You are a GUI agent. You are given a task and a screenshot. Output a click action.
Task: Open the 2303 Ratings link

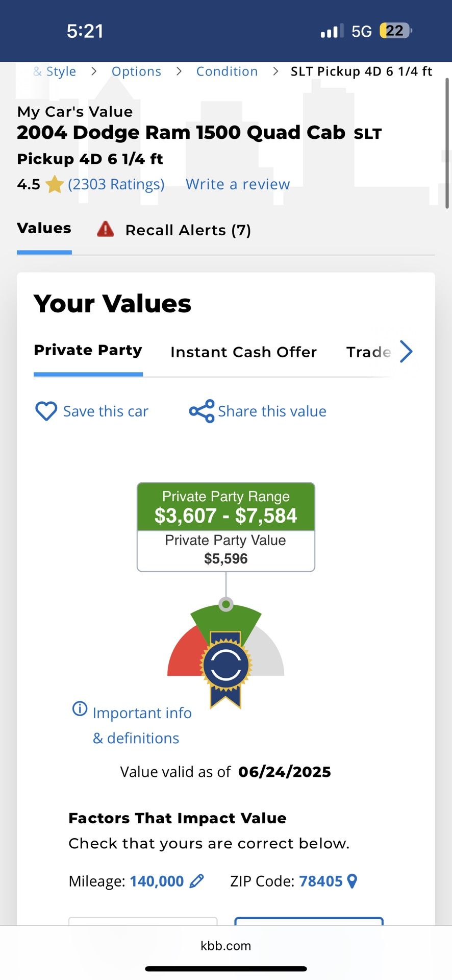pyautogui.click(x=116, y=184)
